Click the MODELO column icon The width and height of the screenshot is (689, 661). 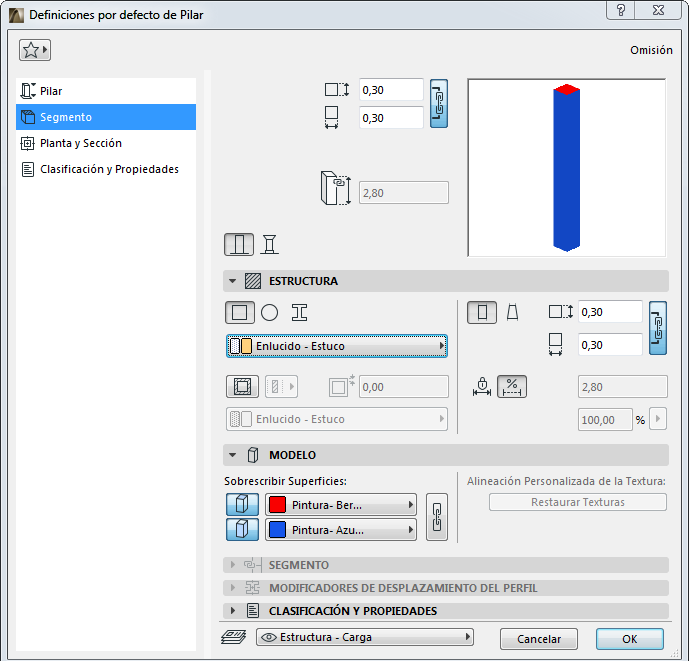(x=253, y=455)
